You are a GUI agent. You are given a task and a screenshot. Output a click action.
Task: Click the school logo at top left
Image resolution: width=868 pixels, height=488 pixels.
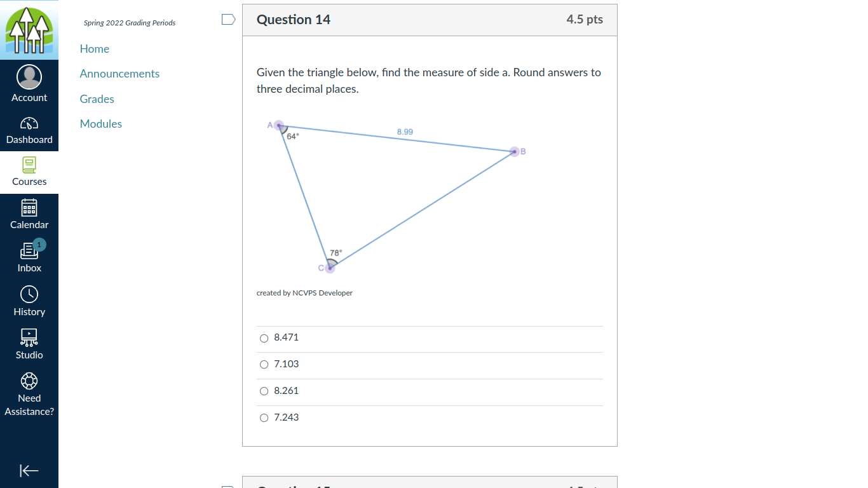coord(29,29)
